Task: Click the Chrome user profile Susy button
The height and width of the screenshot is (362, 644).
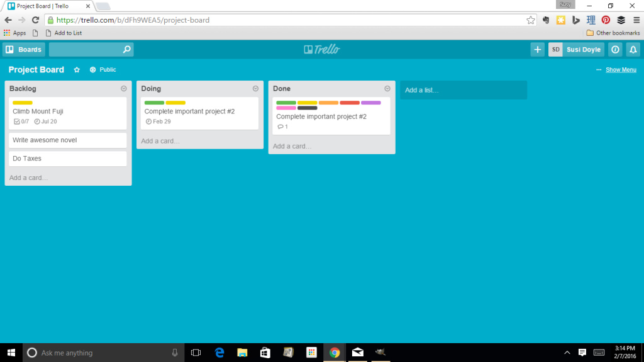Action: click(565, 4)
